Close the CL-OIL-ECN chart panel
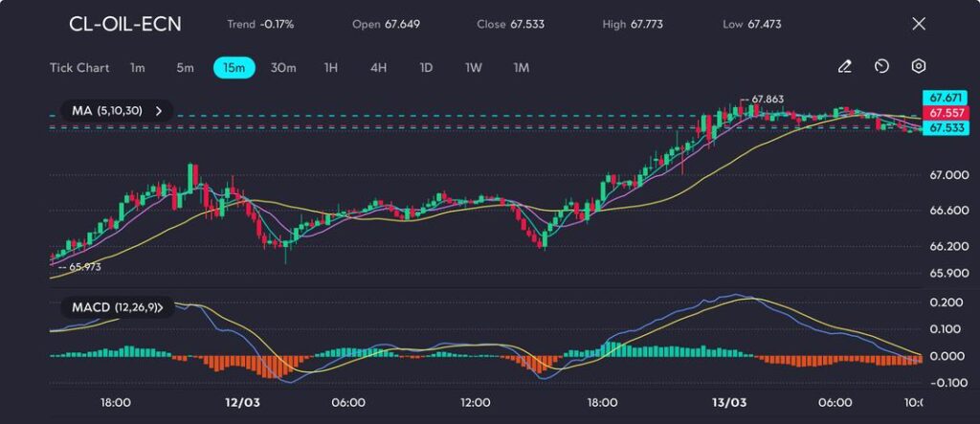Viewport: 980px width, 424px height. (x=919, y=24)
